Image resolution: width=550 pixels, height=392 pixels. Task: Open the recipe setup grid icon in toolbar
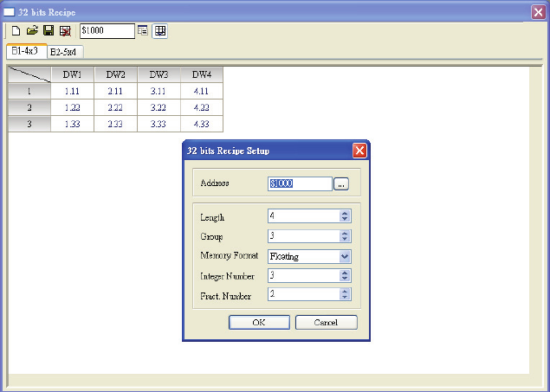coord(160,30)
